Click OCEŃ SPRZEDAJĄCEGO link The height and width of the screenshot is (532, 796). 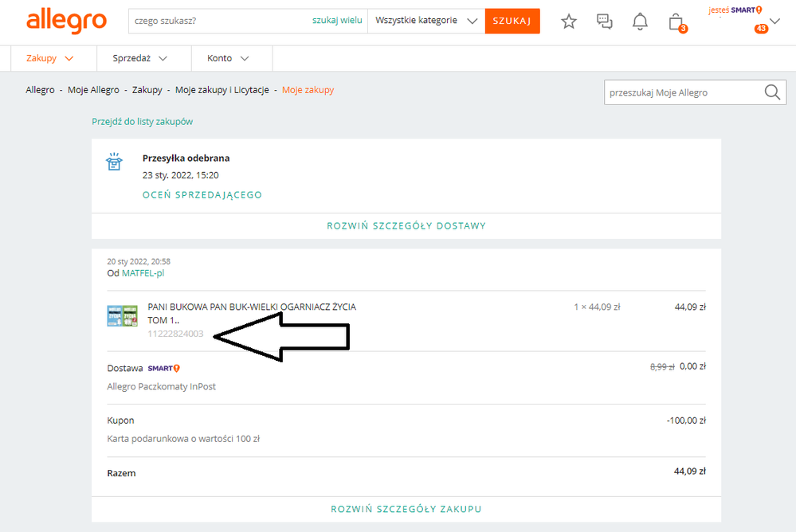202,195
